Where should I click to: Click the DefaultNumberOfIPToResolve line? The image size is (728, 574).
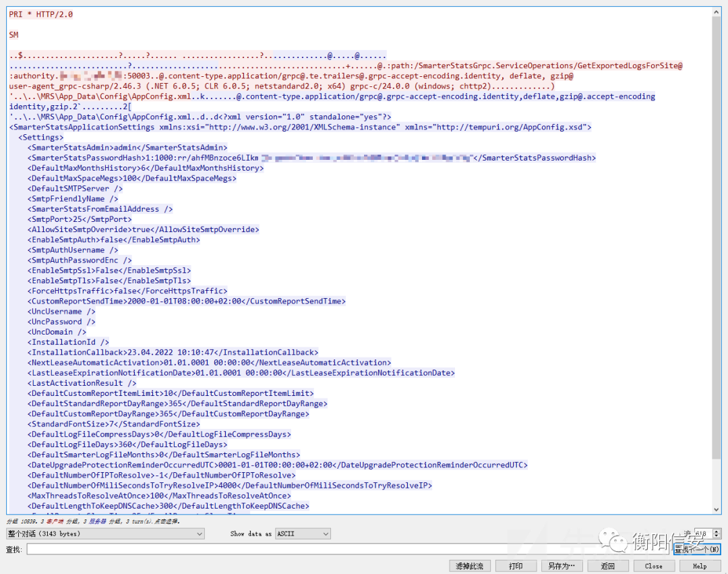coord(162,475)
